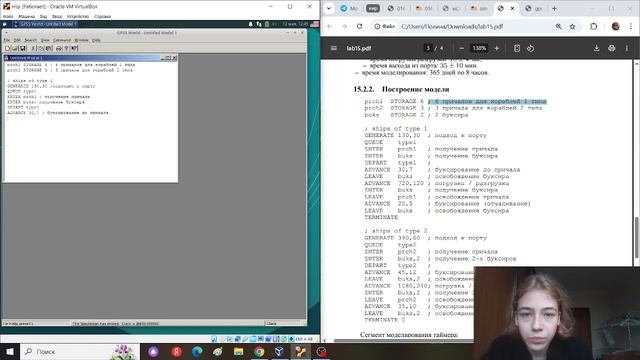Open Yandex browser taskbar icon
Viewport: 640px width, 360px height.
click(x=176, y=351)
